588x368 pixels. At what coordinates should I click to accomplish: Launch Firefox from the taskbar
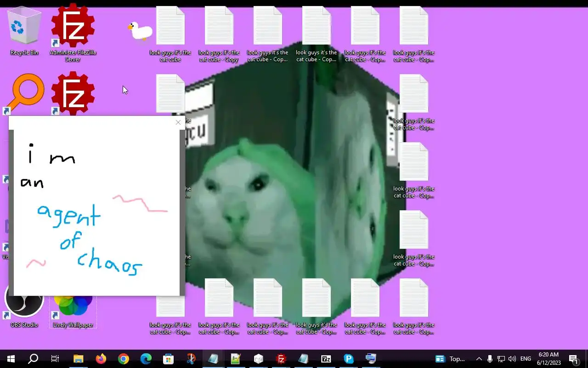(x=101, y=359)
